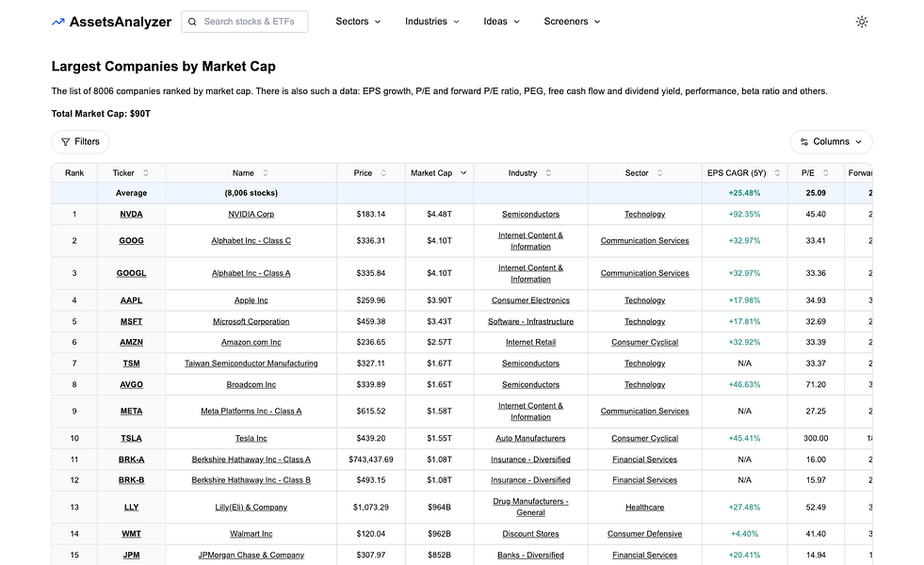The width and height of the screenshot is (924, 565).
Task: Click the sort icon on the Name column
Action: click(x=266, y=172)
